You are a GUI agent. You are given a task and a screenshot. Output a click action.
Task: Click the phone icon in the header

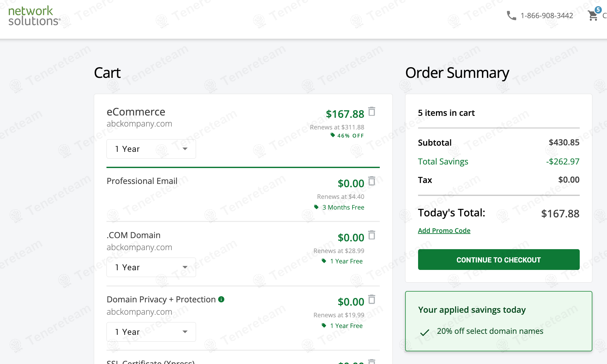pos(511,15)
